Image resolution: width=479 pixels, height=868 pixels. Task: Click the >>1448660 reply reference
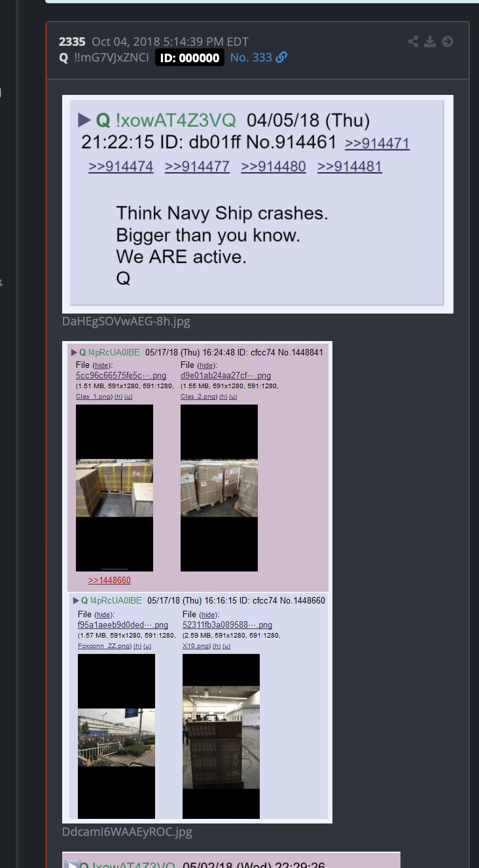[x=109, y=581]
